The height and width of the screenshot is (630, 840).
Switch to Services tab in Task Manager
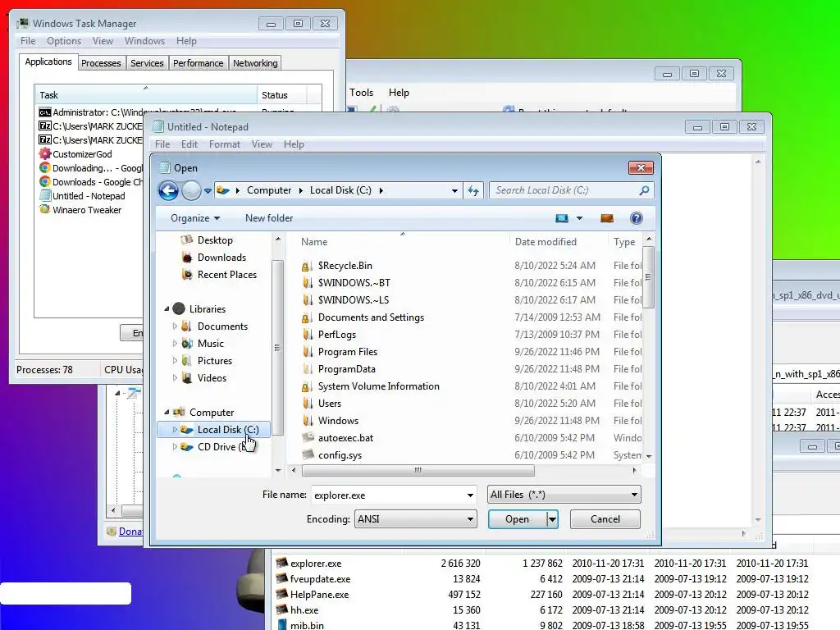coord(147,63)
